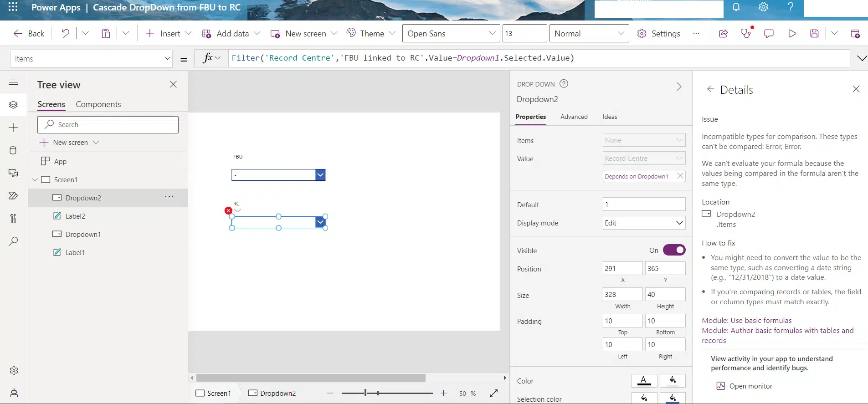This screenshot has width=868, height=404.
Task: Open the virtual agent icon at bottom of sidebar
Action: pyautogui.click(x=14, y=393)
